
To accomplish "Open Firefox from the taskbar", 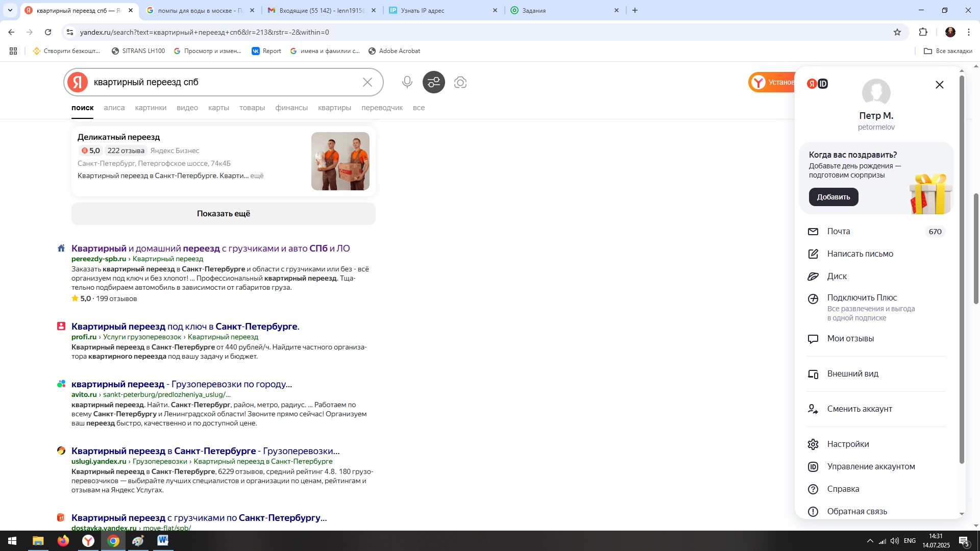I will [x=63, y=541].
